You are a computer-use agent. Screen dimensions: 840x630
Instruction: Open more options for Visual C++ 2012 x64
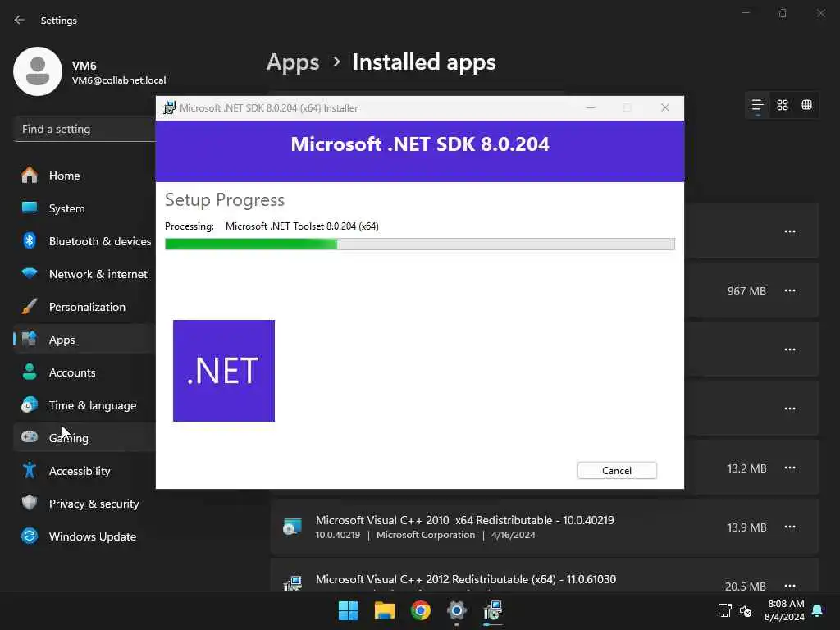790,586
